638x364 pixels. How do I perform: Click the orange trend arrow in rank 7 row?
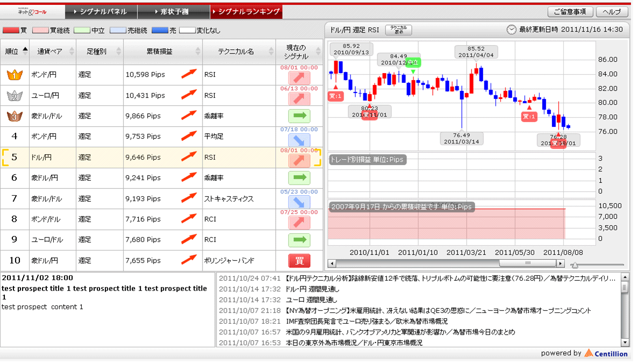coord(188,198)
